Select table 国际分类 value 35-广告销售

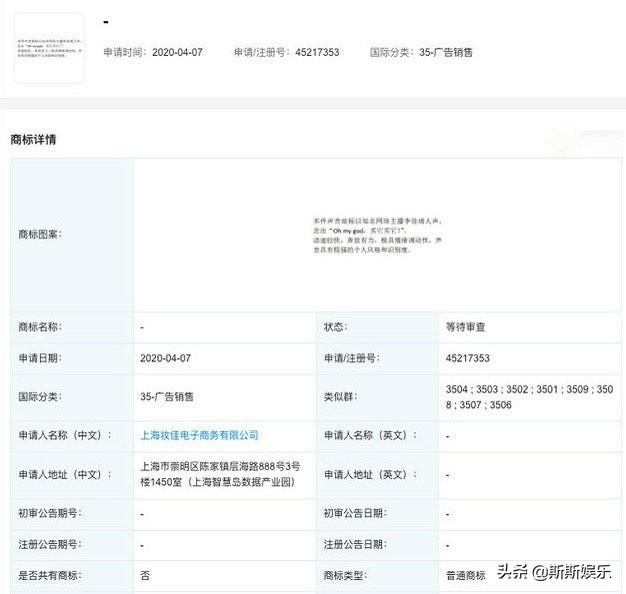pyautogui.click(x=166, y=397)
